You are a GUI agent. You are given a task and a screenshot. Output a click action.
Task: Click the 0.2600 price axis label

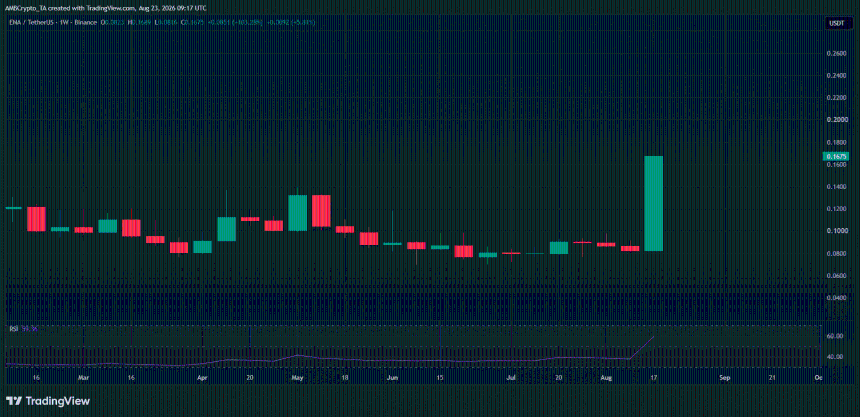click(x=836, y=53)
